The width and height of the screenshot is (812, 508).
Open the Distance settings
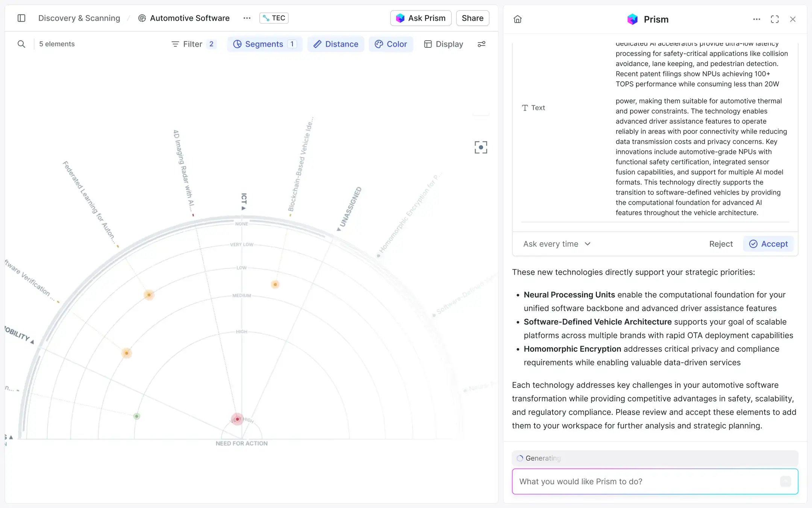[336, 44]
